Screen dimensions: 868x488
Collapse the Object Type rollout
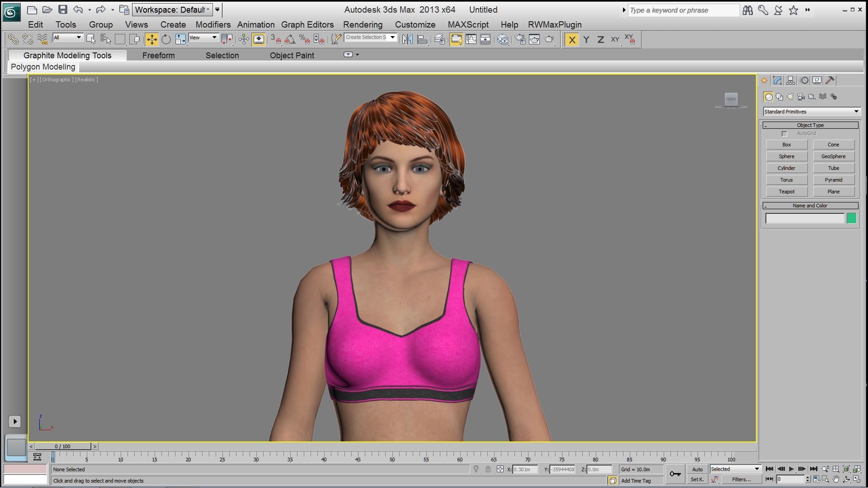pyautogui.click(x=810, y=125)
